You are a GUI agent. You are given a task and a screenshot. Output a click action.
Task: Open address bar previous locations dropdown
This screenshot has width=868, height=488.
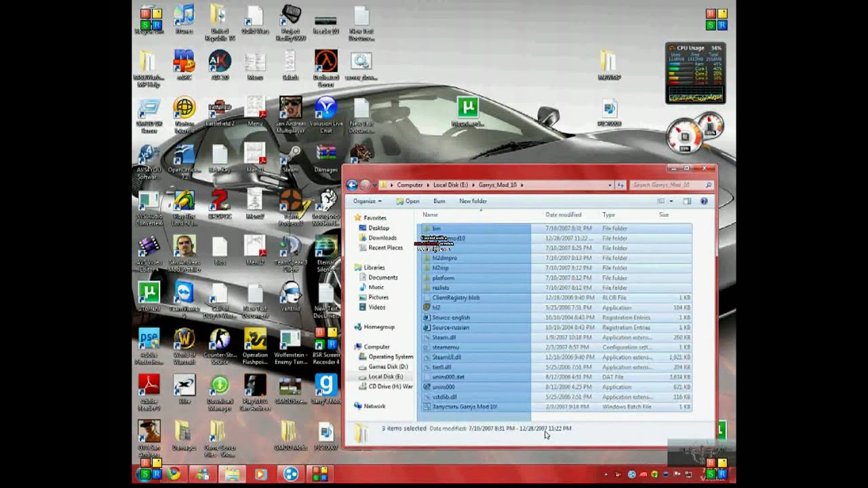[610, 185]
